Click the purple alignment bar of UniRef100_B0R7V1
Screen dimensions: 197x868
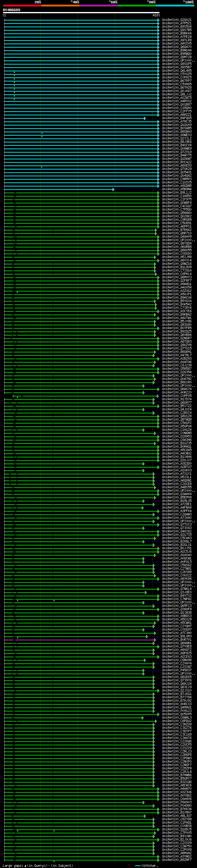tap(80, 640)
